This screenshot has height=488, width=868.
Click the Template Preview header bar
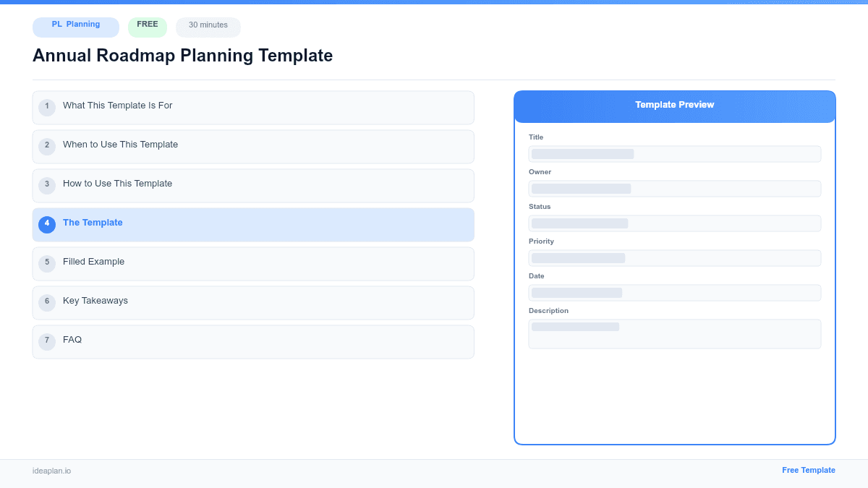pyautogui.click(x=674, y=105)
